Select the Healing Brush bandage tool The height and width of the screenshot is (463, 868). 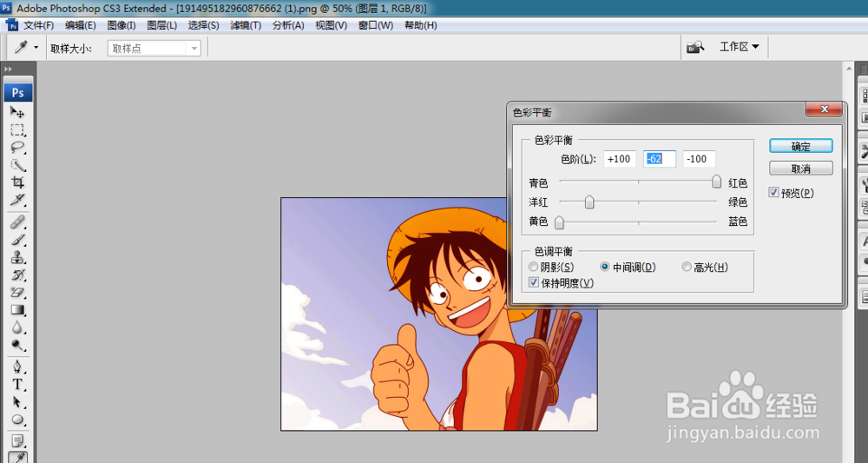[x=17, y=222]
